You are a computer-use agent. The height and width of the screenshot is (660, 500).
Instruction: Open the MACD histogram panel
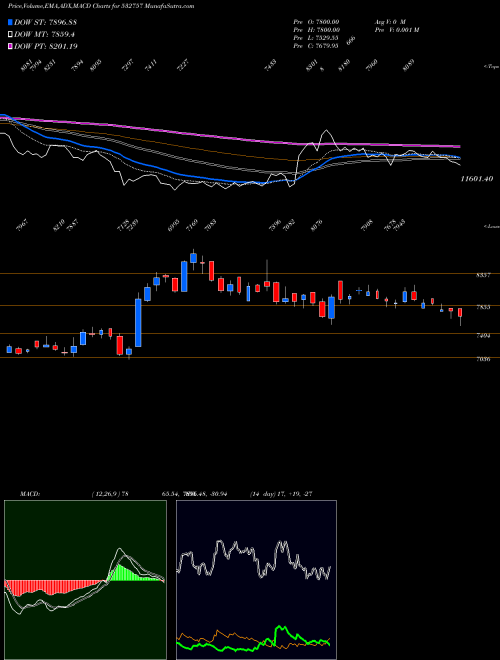(85, 580)
